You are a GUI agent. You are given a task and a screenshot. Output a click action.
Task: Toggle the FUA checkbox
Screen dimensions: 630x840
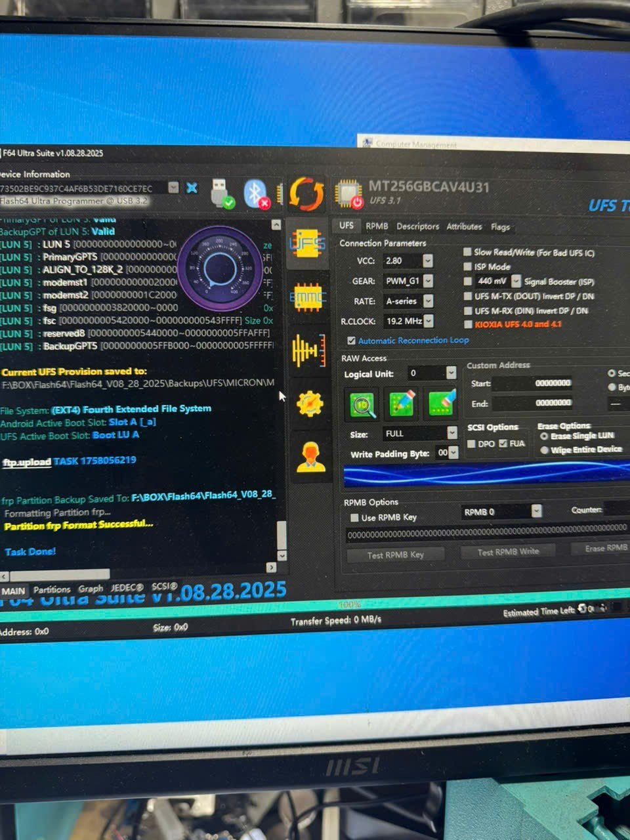[503, 444]
